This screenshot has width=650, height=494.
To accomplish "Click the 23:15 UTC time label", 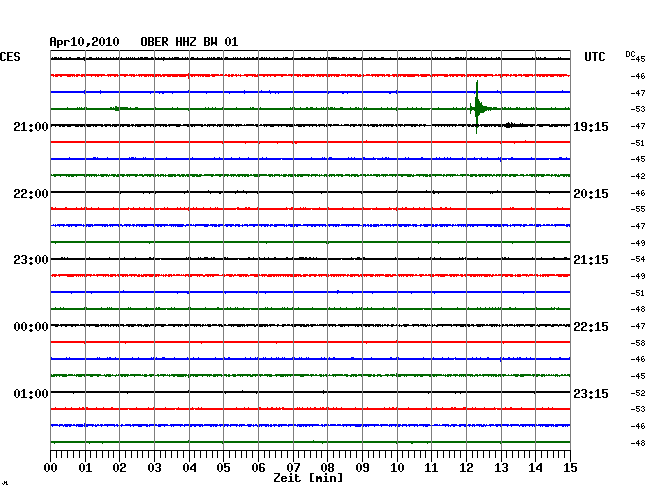I will pos(591,393).
